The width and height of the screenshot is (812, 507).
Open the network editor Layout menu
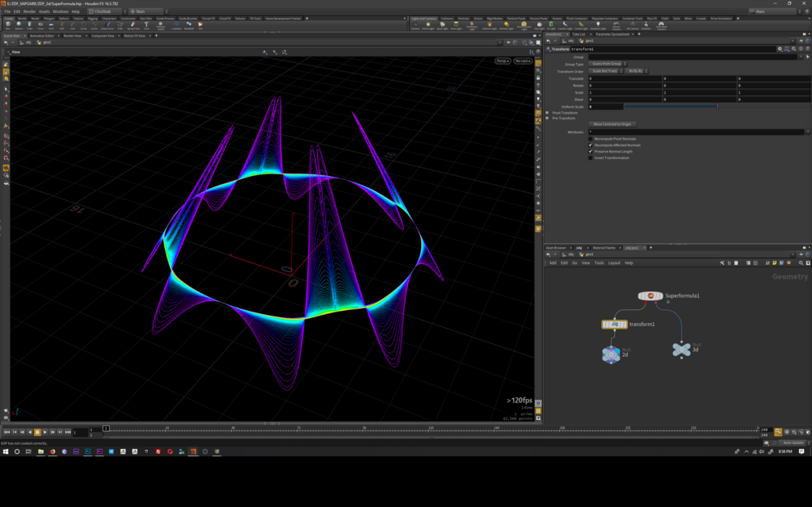[614, 262]
